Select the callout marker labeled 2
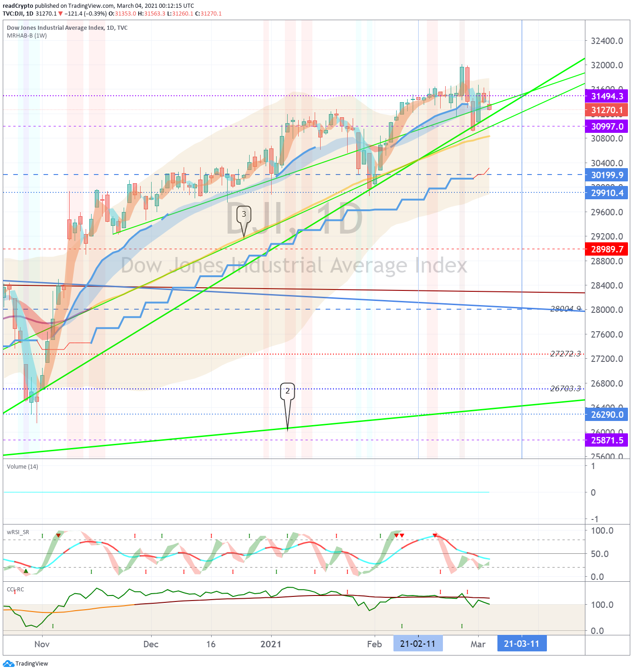633x672 pixels. click(x=288, y=391)
